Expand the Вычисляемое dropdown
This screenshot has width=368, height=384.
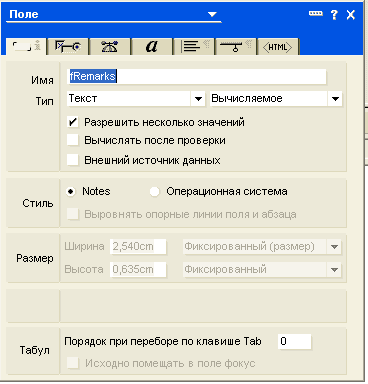point(335,99)
